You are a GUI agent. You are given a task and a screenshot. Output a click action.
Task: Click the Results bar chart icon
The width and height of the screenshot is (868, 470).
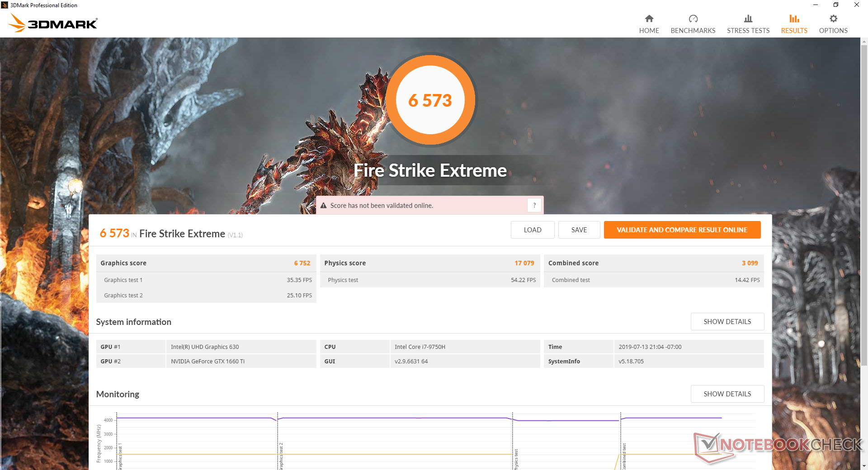794,19
